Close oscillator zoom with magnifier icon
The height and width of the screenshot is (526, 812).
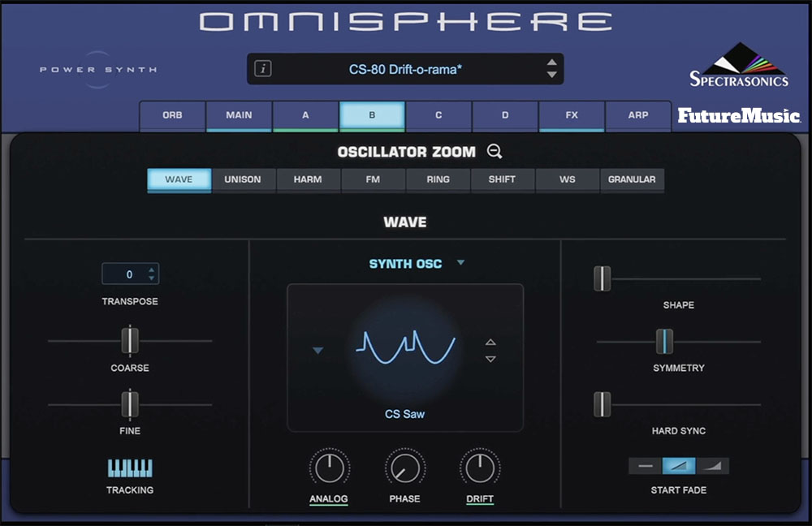point(495,151)
